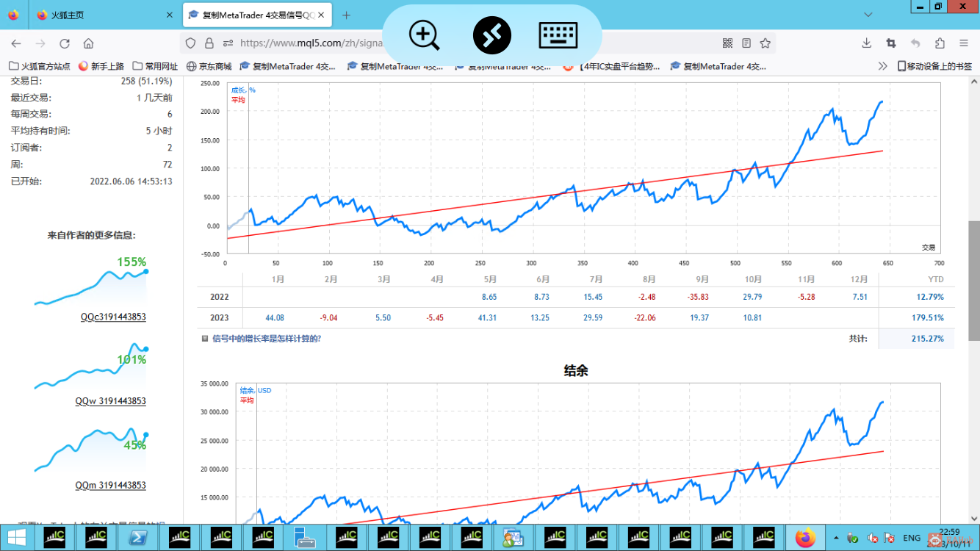Open Firefox View from the tab bar
Screen dimensions: 980x551
click(14, 15)
